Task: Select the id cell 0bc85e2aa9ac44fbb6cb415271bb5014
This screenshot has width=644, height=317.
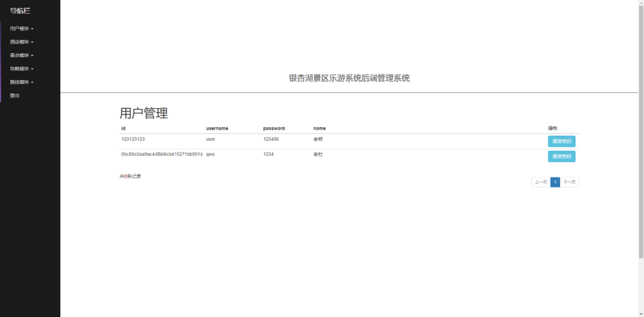Action: [162, 154]
